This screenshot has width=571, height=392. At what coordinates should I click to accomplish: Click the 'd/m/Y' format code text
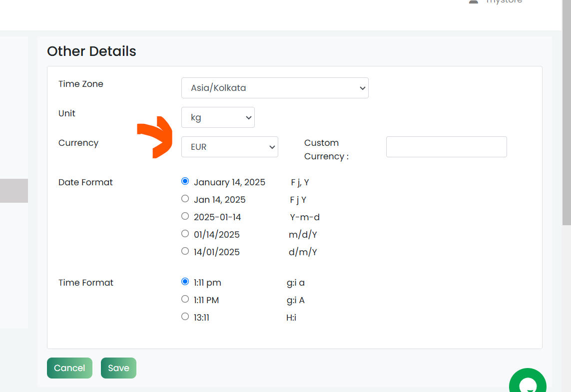303,252
